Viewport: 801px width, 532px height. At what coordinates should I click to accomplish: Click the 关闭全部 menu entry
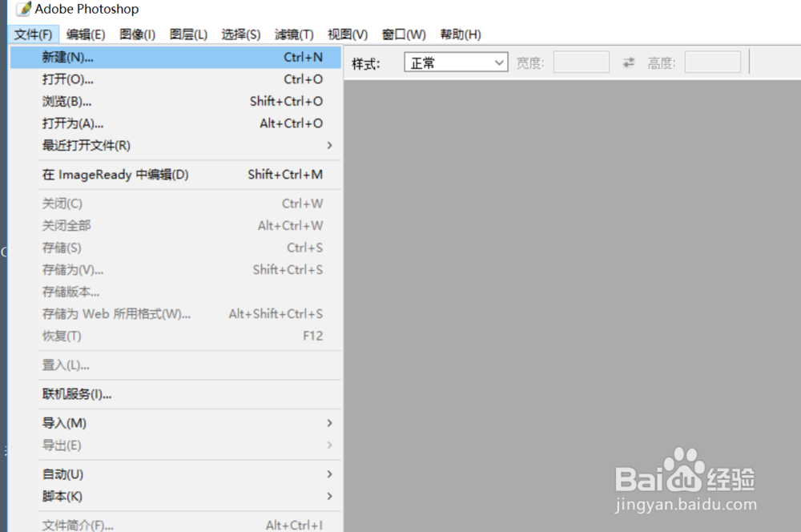click(175, 225)
